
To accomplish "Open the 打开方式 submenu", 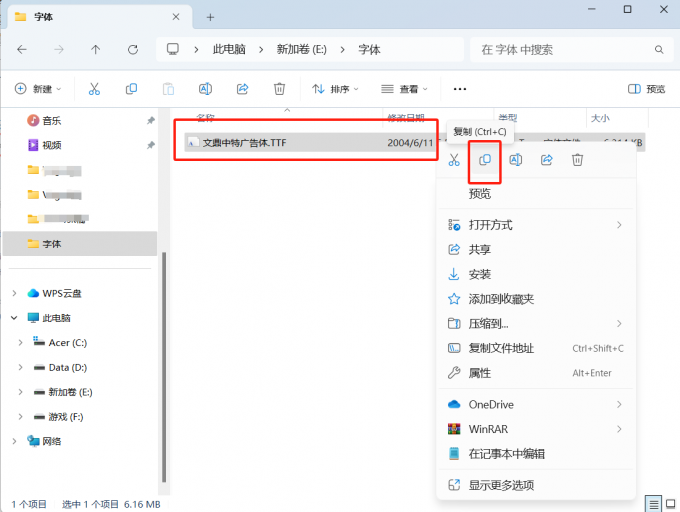I will 536,225.
